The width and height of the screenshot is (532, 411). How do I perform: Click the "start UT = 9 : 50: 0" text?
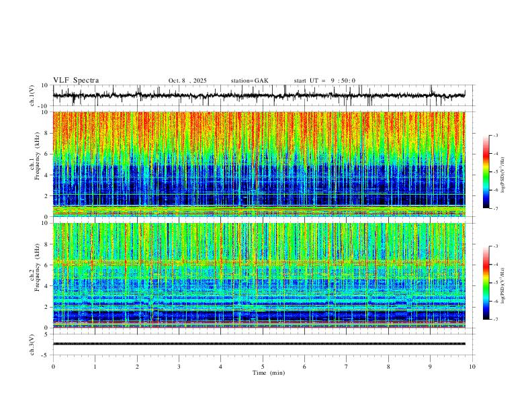tap(324, 81)
